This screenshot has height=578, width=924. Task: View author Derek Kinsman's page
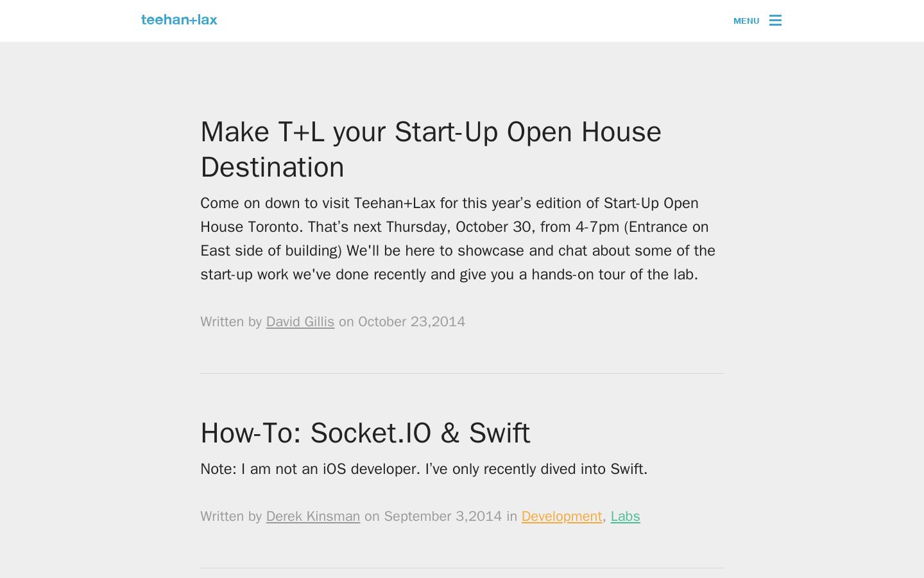tap(313, 516)
